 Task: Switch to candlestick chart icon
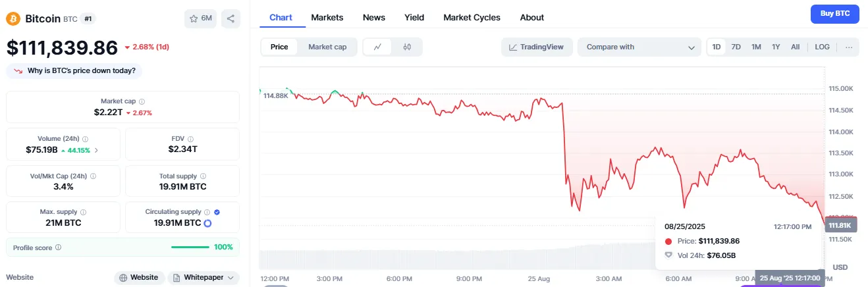coord(407,47)
